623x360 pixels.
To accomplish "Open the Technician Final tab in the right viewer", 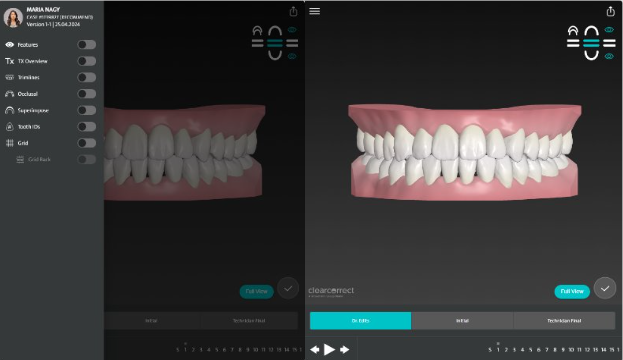I will pyautogui.click(x=564, y=321).
